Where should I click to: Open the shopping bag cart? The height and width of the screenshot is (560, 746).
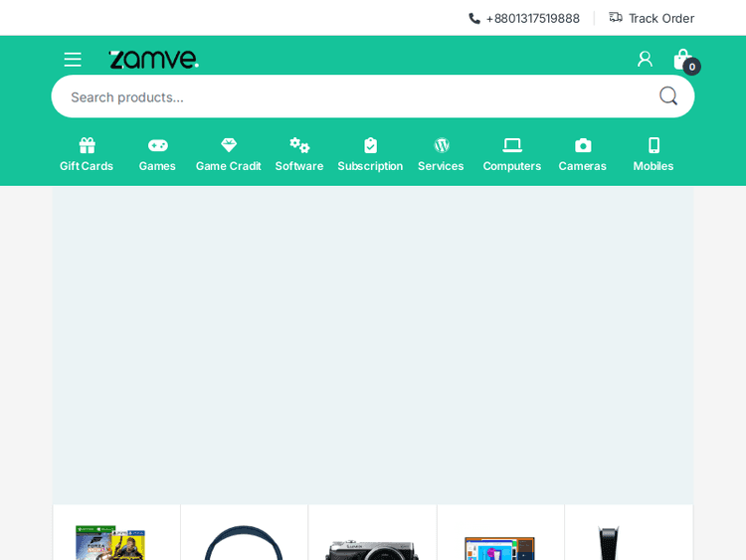(x=682, y=60)
